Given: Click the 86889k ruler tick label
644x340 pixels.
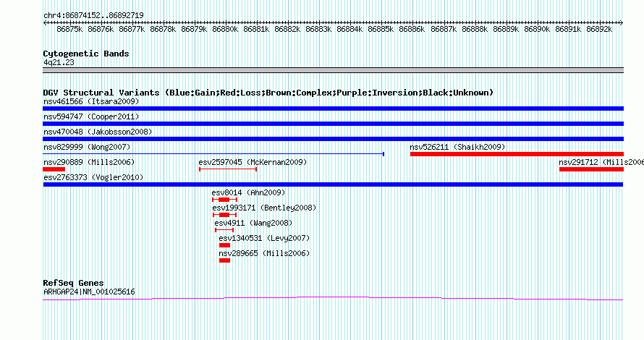Looking at the screenshot, I should click(506, 30).
